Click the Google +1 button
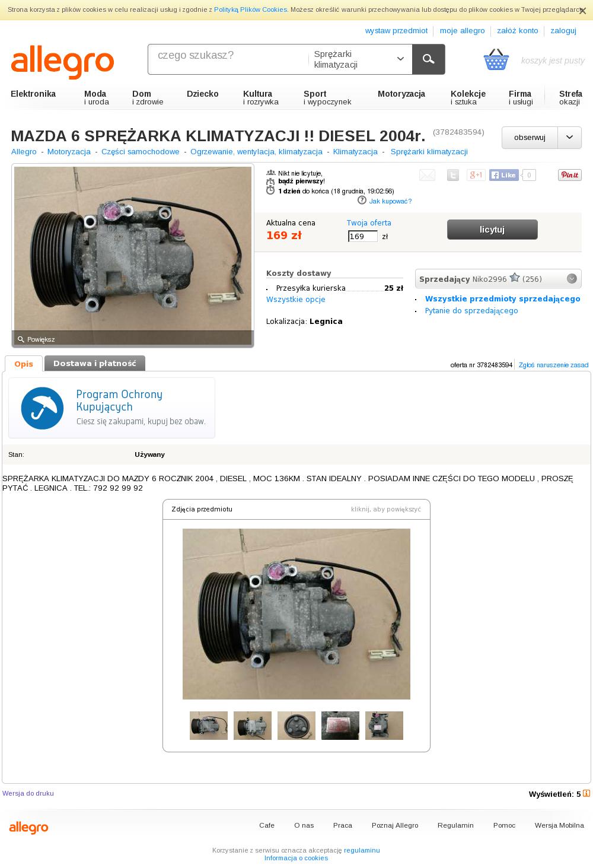This screenshot has width=593, height=868. coord(476,175)
